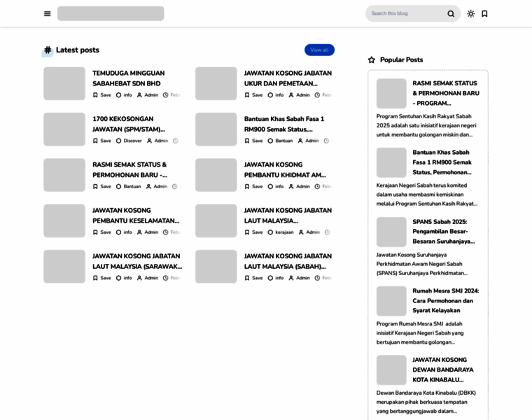Open Bantuan tag on Bantuan Khas Sabah post
This screenshot has height=420, width=532.
(280, 141)
